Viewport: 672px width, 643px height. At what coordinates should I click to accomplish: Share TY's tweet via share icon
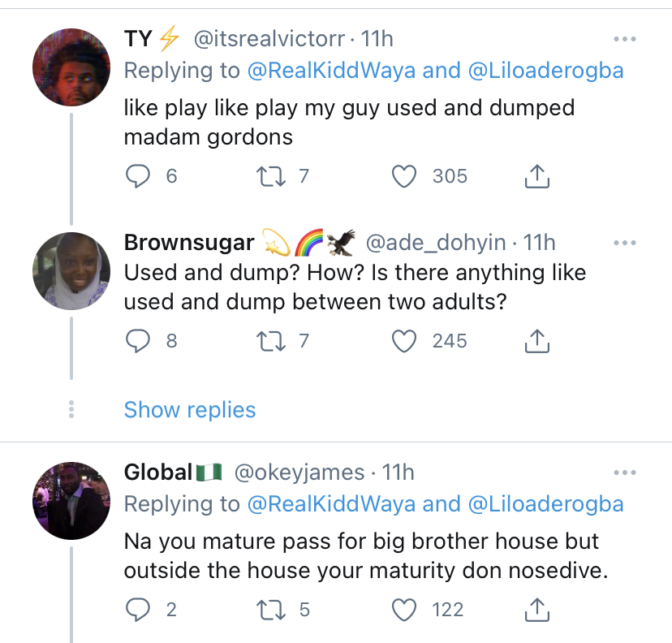537,175
